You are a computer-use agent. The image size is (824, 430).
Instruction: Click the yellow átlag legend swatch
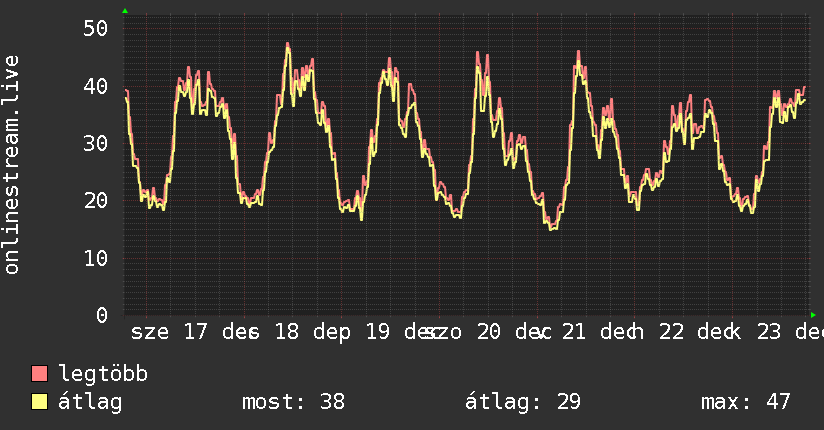[39, 402]
